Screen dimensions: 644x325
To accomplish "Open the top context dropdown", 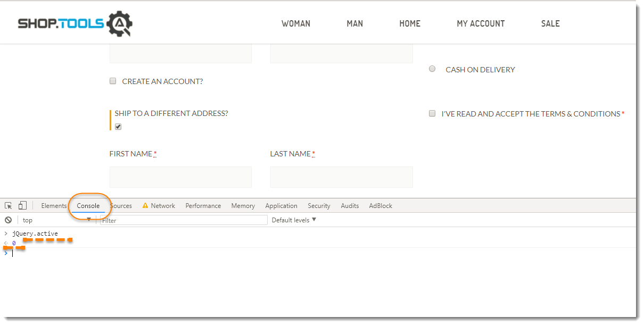I will coord(56,220).
